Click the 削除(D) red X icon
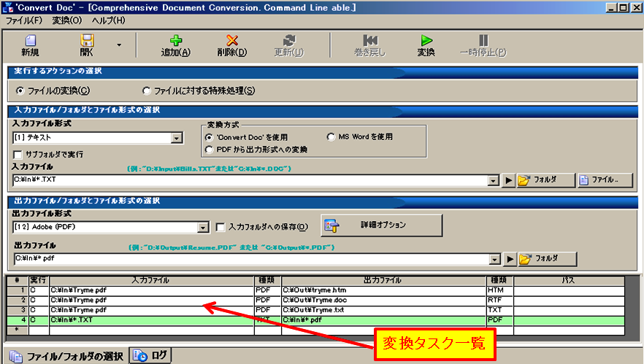 point(232,40)
